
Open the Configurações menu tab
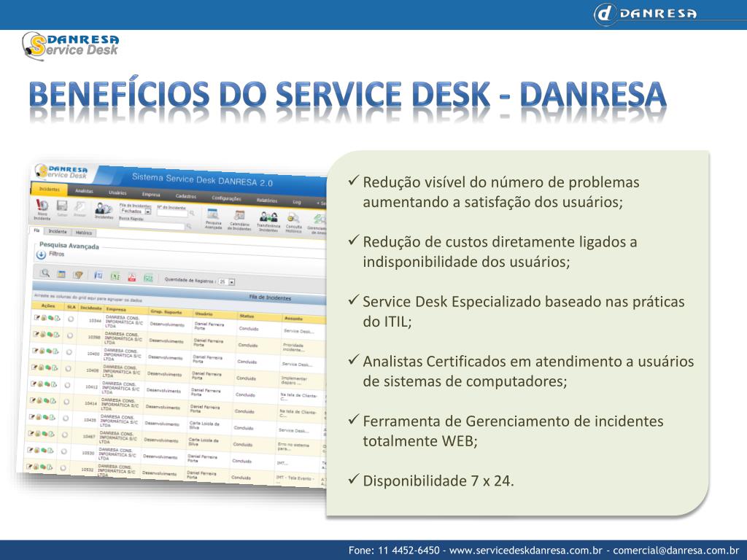[226, 198]
